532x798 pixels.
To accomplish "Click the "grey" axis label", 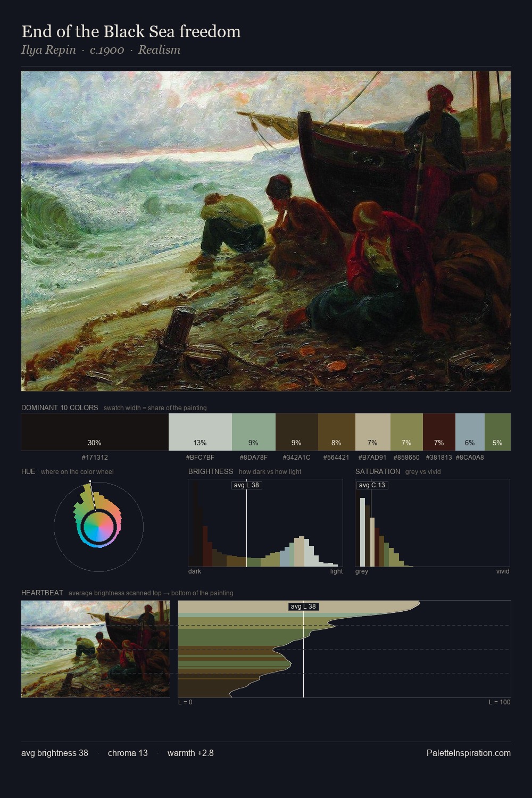I will point(362,571).
